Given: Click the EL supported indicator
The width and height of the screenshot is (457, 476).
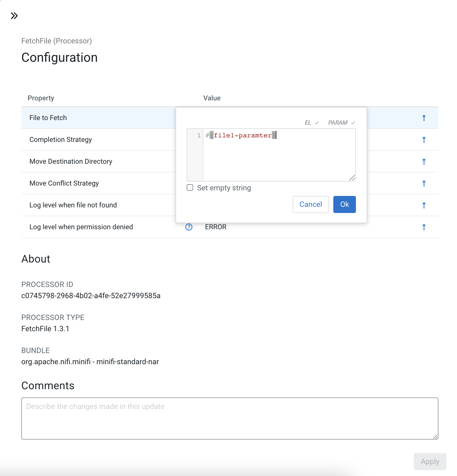Looking at the screenshot, I should pyautogui.click(x=311, y=123).
